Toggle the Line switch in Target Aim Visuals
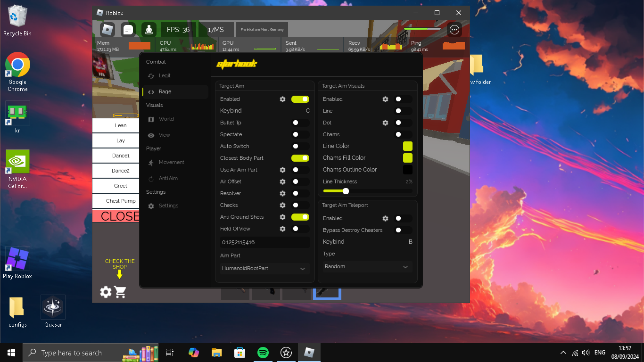This screenshot has width=644, height=362. 403,111
